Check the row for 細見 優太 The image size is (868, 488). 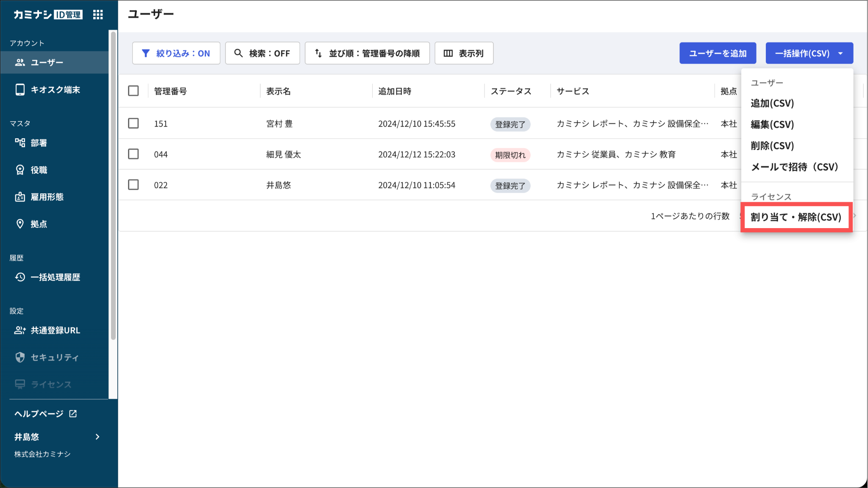(x=134, y=154)
